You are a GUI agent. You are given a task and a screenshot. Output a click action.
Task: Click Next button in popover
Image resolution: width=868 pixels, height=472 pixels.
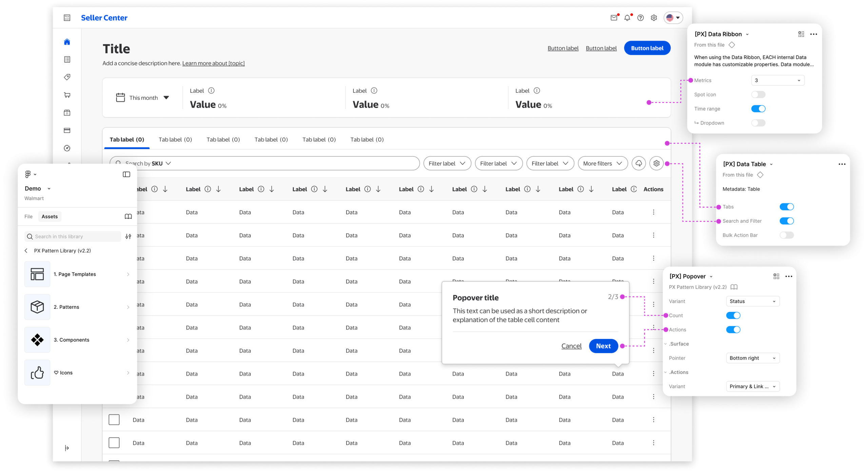(603, 346)
